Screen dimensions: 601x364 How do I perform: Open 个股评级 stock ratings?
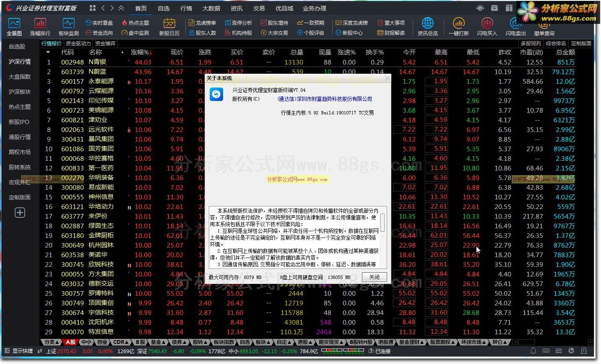(x=311, y=33)
